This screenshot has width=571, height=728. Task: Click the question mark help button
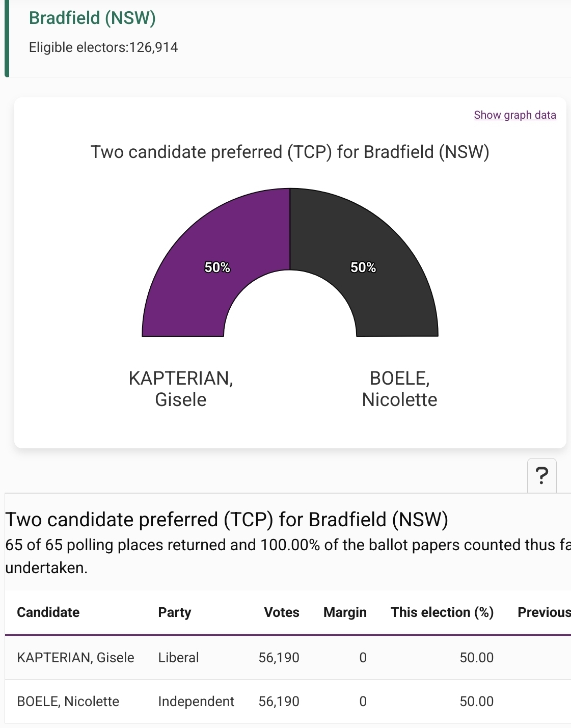(542, 476)
